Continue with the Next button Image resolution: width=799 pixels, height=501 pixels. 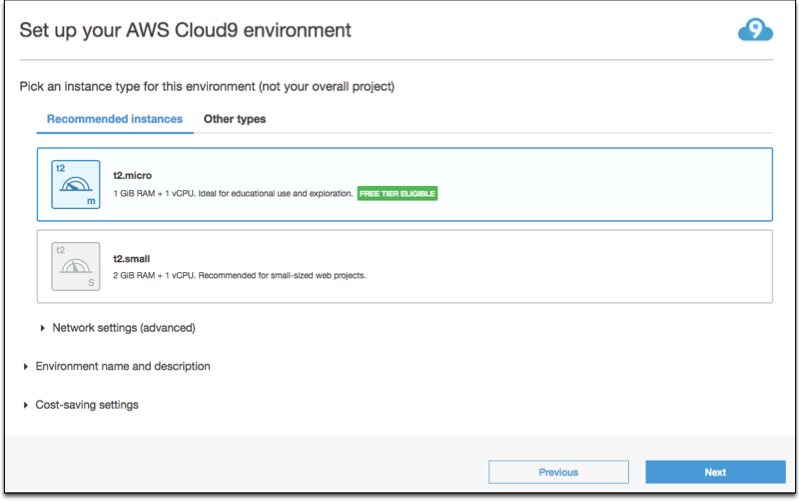[x=715, y=472]
